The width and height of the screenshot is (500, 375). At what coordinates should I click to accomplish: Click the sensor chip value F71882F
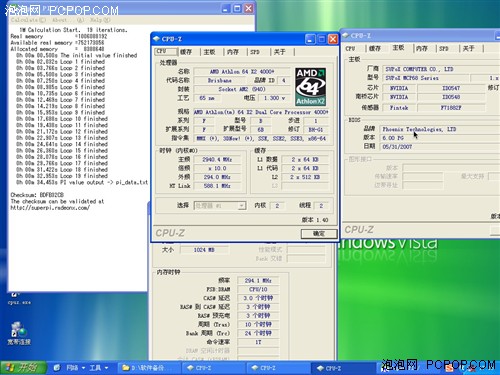point(451,108)
